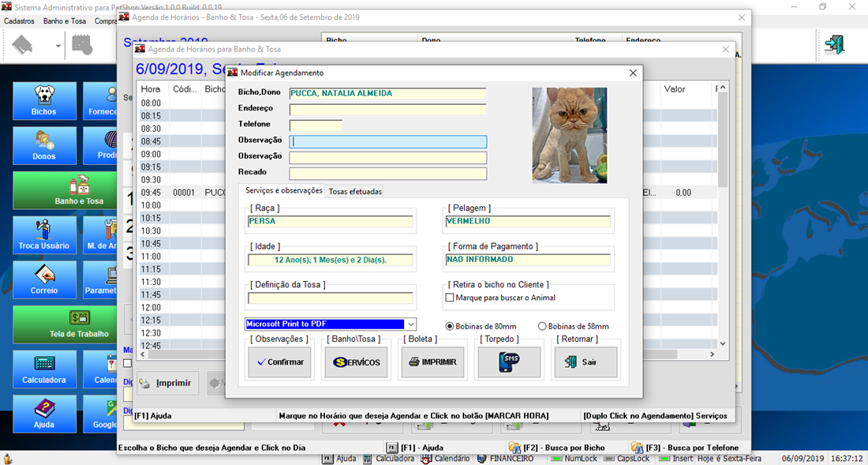Screen dimensions: 868x465
Task: Click the date 06/09/2019 in status bar
Action: [x=803, y=459]
